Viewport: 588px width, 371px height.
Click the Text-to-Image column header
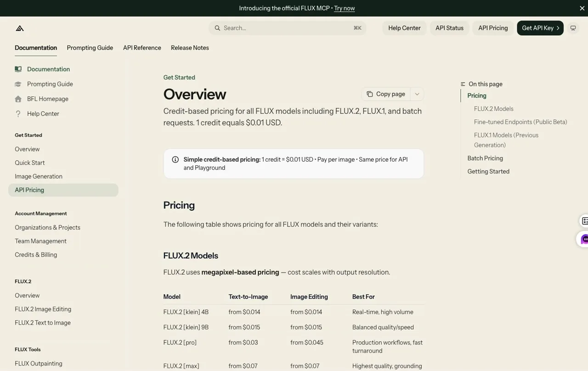(x=248, y=297)
